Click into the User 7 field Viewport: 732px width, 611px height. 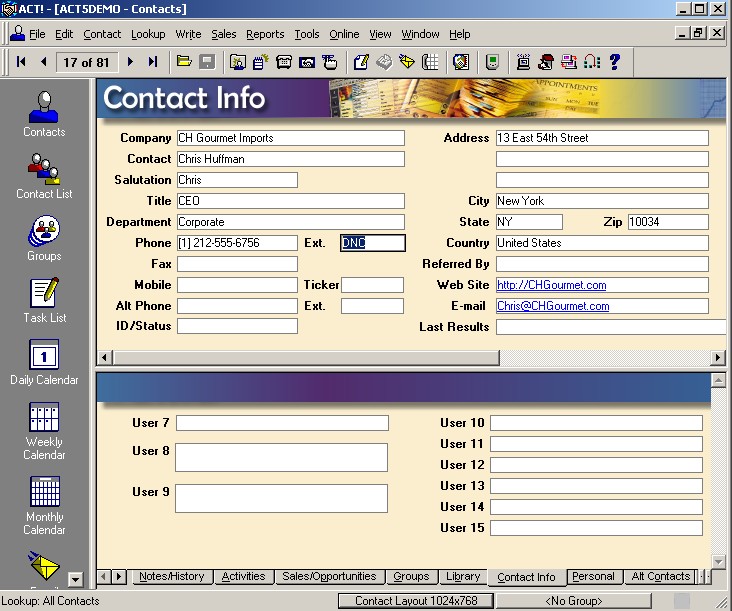(282, 423)
